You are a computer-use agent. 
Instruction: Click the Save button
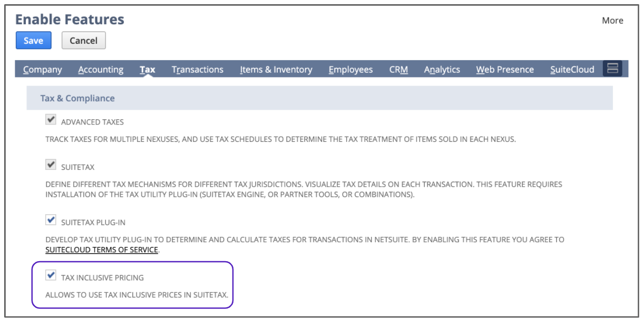point(34,41)
